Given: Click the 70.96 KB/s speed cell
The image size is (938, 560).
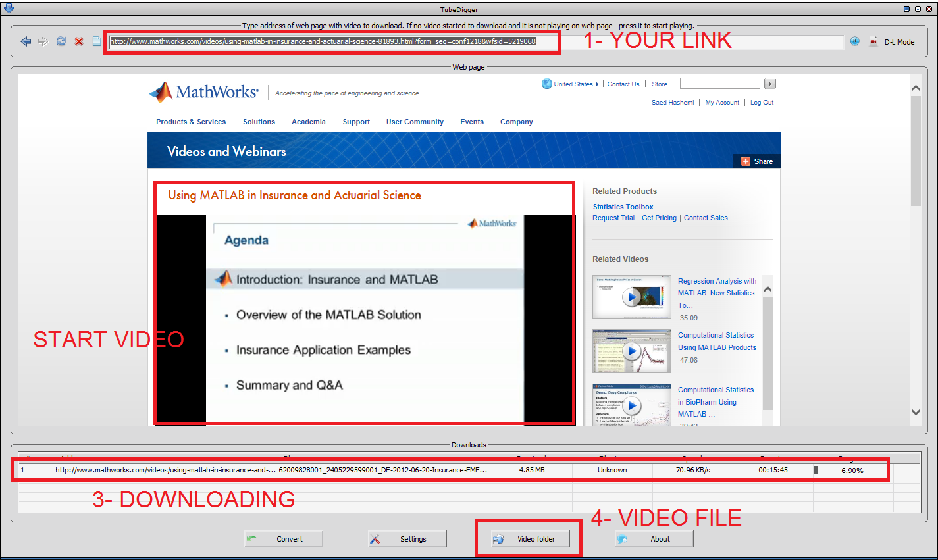Looking at the screenshot, I should (x=692, y=470).
